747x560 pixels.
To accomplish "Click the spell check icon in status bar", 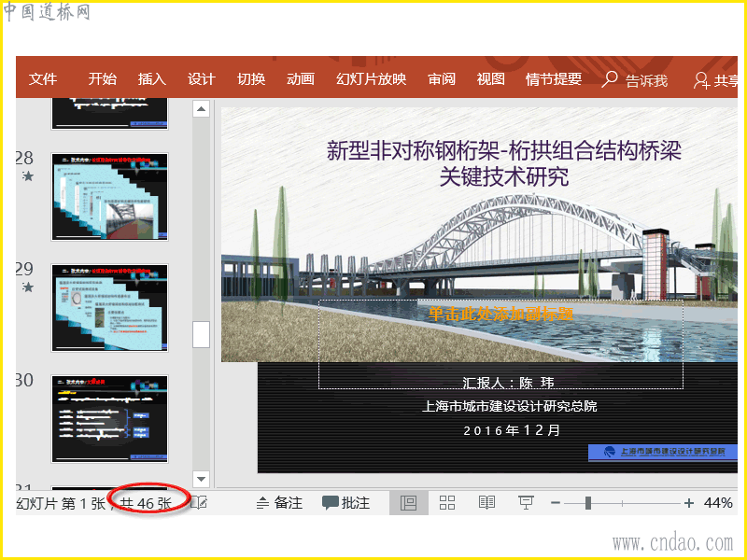I will coord(199,502).
